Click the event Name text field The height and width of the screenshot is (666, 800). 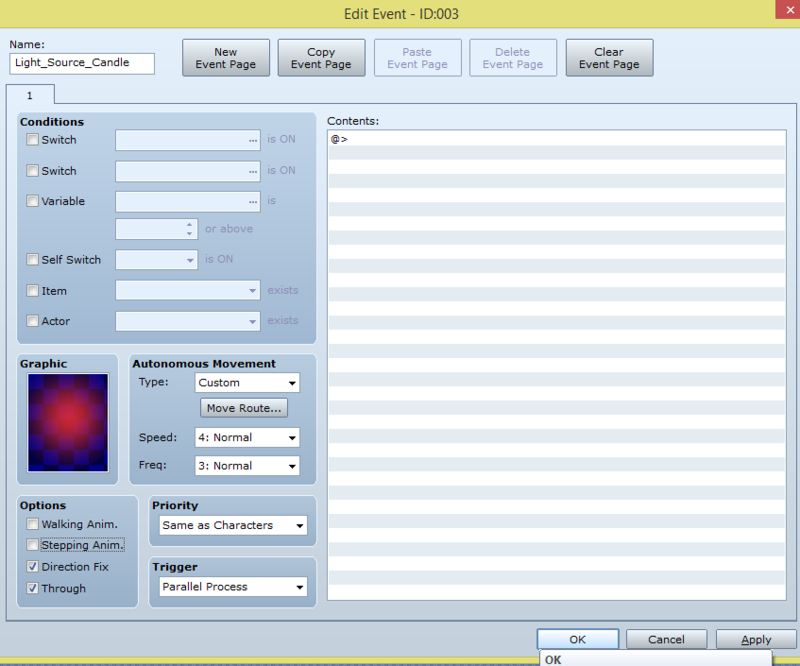[83, 63]
